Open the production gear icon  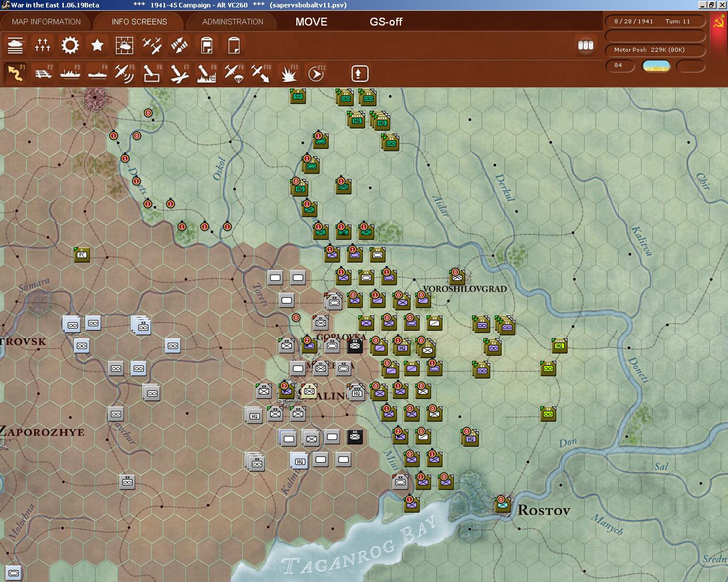[x=70, y=45]
